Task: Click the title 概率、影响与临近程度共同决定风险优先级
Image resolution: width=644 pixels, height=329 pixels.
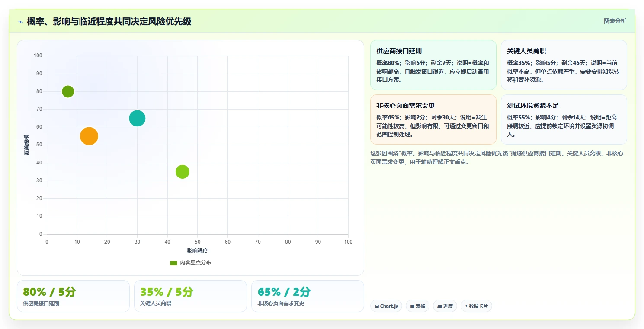Action: pos(109,21)
